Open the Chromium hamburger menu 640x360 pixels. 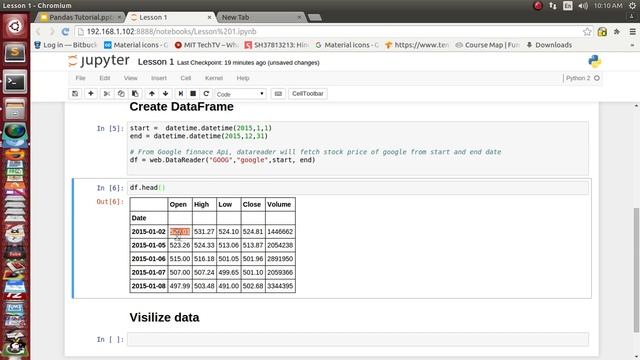pos(632,31)
